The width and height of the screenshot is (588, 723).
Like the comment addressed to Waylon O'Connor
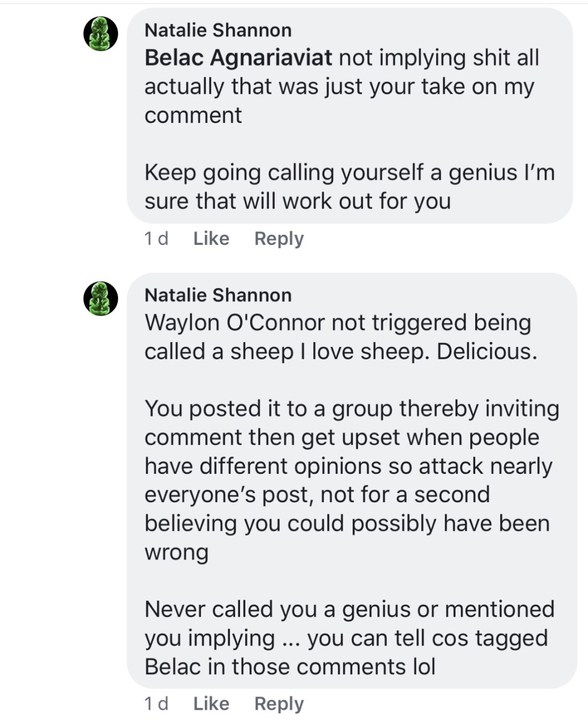pos(211,704)
